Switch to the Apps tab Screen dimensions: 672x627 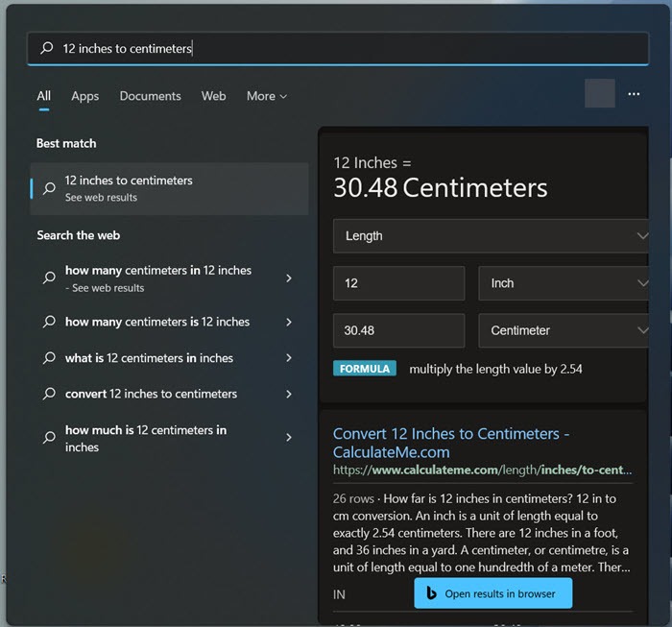point(85,96)
